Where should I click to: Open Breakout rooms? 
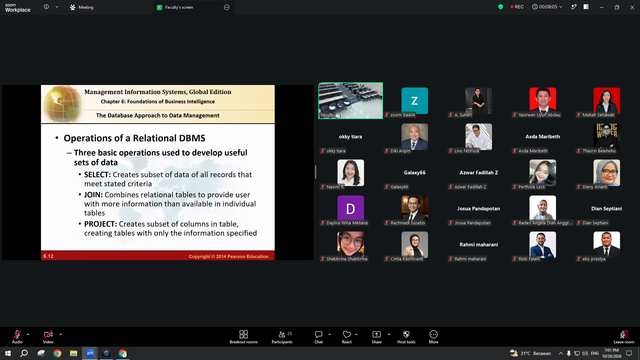tap(244, 337)
